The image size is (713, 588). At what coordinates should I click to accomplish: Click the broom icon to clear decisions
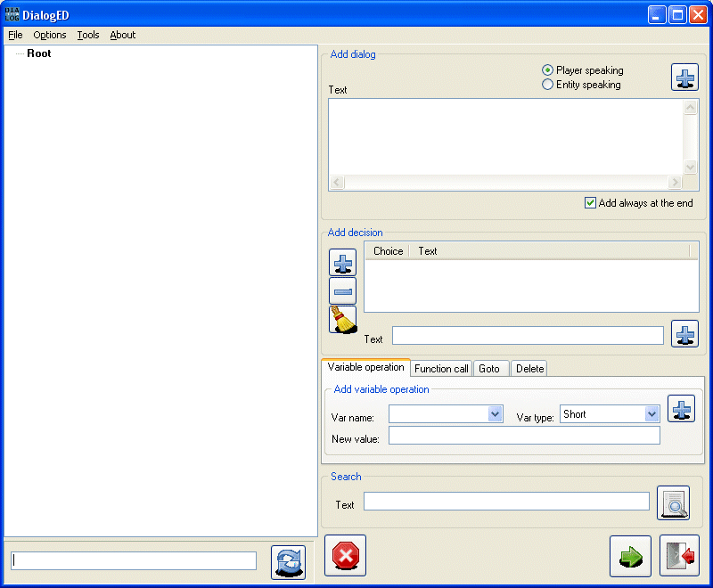point(342,319)
